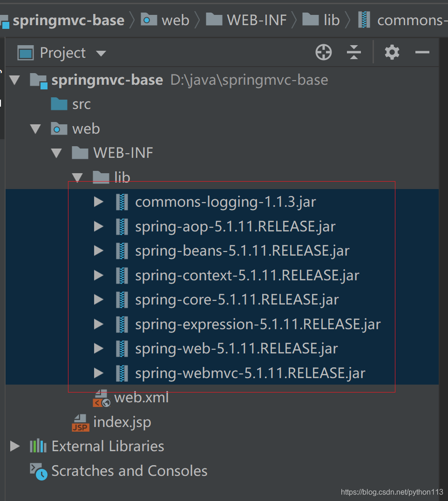The image size is (448, 501).
Task: Expand spring-context-5.1.11.RELEASE.jar arrow
Action: 98,276
